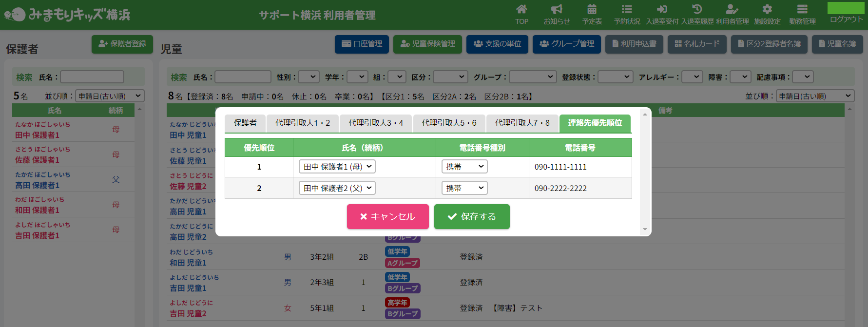Click the TOP home icon
This screenshot has height=327, width=868.
[521, 10]
